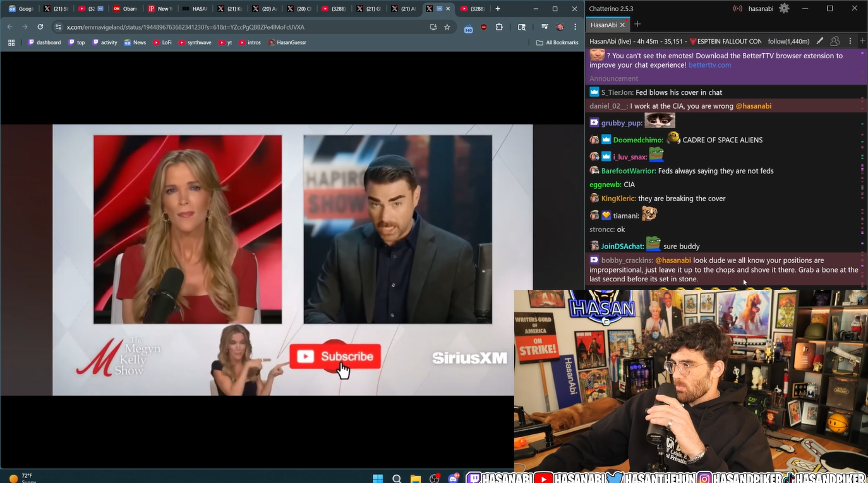
Task: Click the Announcement label in chat
Action: pyautogui.click(x=613, y=78)
